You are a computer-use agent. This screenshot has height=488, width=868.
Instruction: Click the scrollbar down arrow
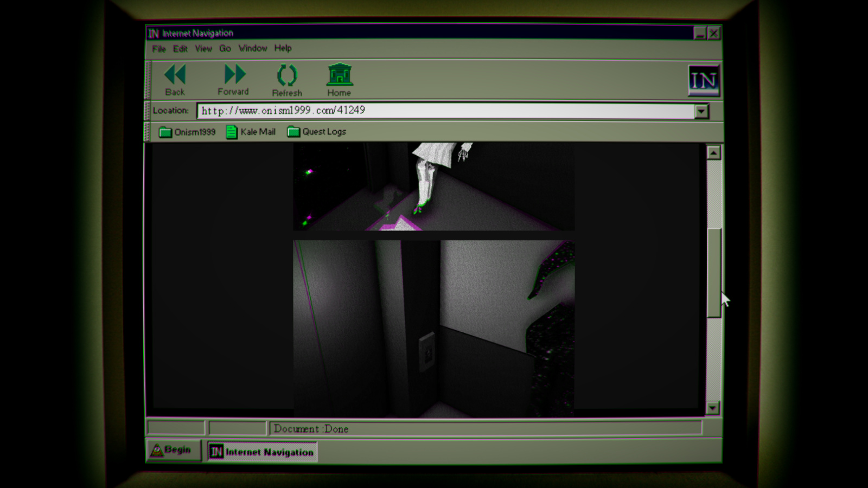[713, 408]
